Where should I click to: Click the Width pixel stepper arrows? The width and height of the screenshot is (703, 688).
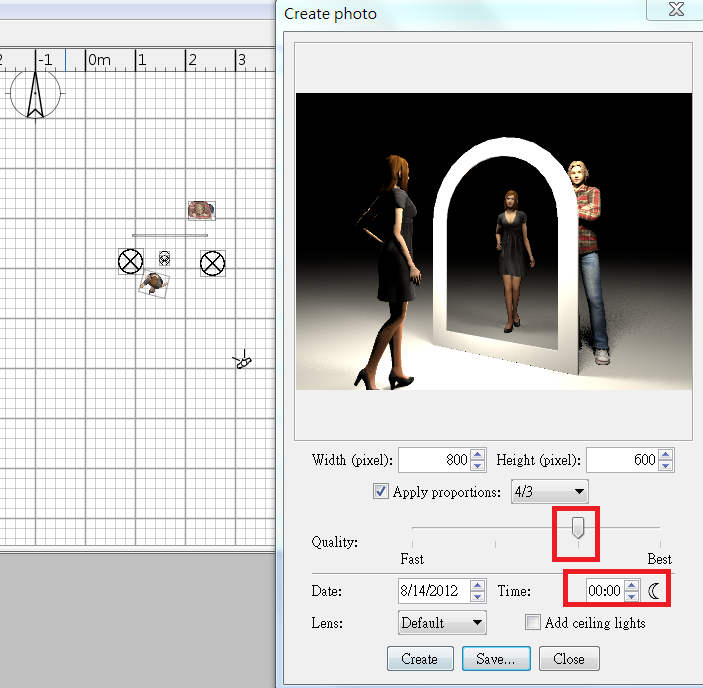(x=478, y=460)
